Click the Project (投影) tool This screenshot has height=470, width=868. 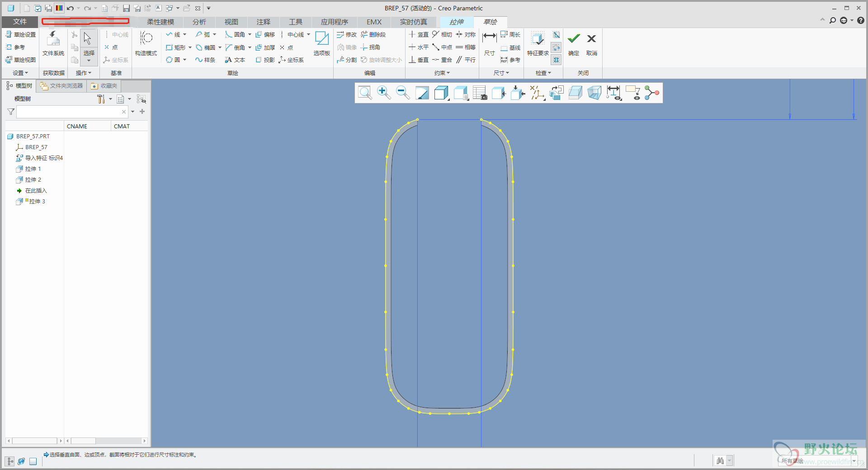point(265,60)
